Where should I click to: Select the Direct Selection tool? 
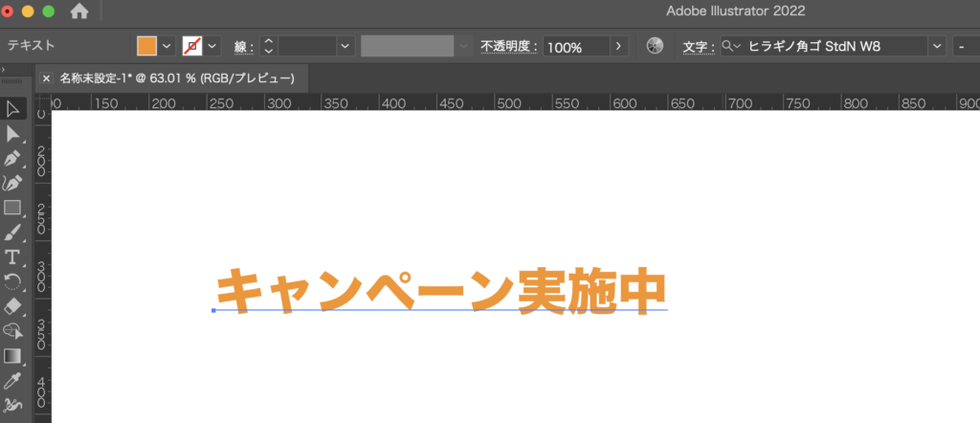[x=12, y=134]
